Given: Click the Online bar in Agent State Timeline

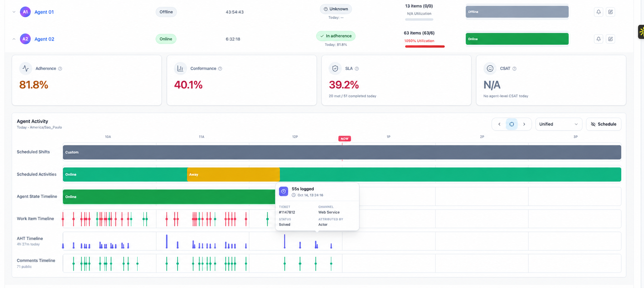Looking at the screenshot, I should tap(169, 197).
